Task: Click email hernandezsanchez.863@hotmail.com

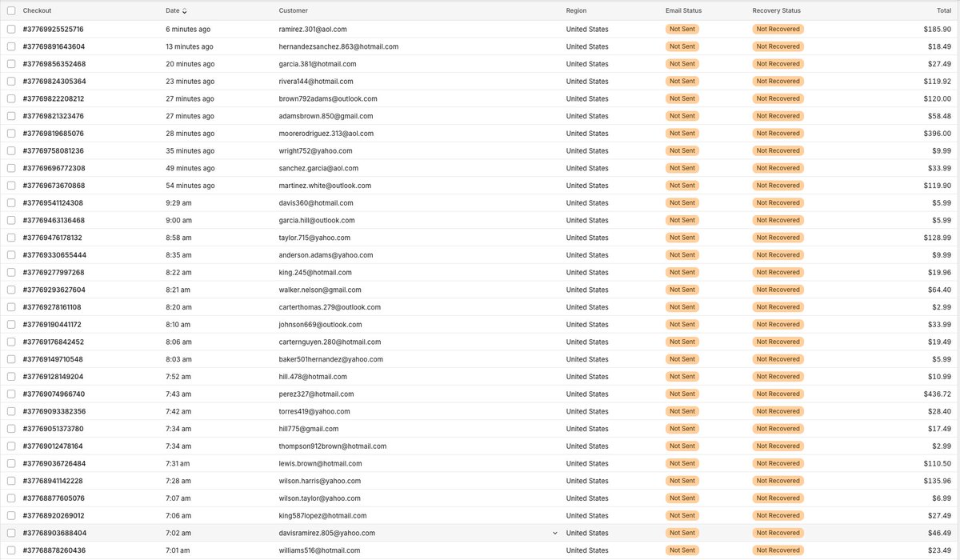Action: coord(338,46)
